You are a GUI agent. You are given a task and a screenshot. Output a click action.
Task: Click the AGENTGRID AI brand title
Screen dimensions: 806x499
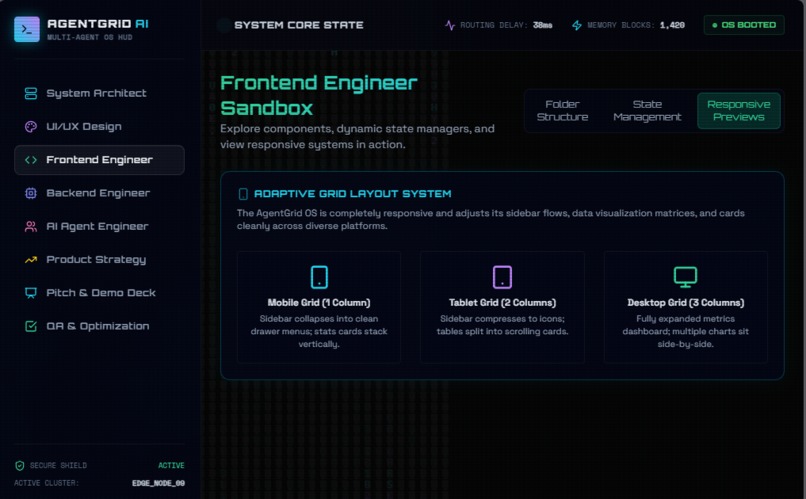click(98, 24)
